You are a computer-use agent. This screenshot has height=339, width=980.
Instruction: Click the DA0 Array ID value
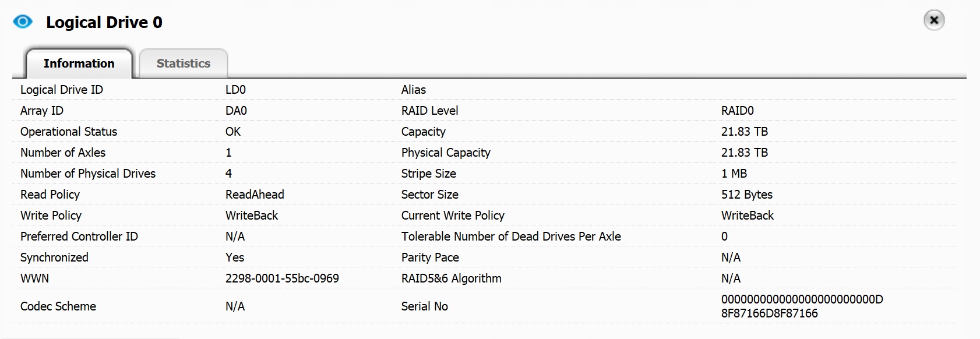236,111
